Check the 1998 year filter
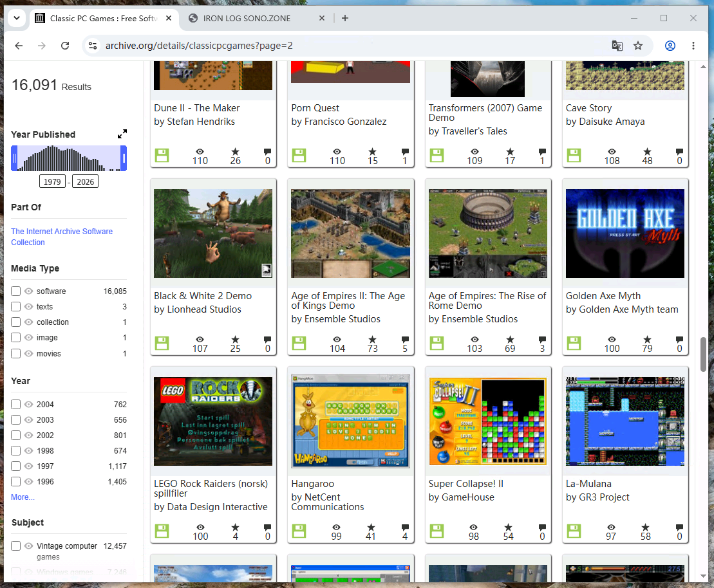This screenshot has width=714, height=588. pos(16,451)
